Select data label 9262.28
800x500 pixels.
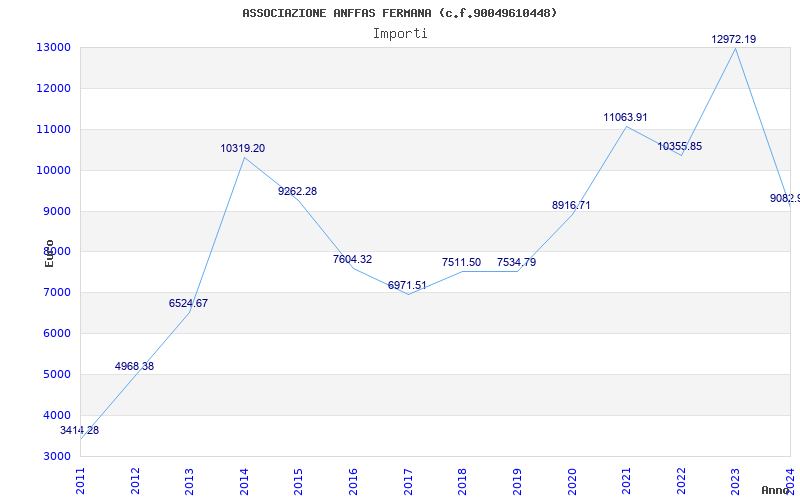tap(297, 191)
